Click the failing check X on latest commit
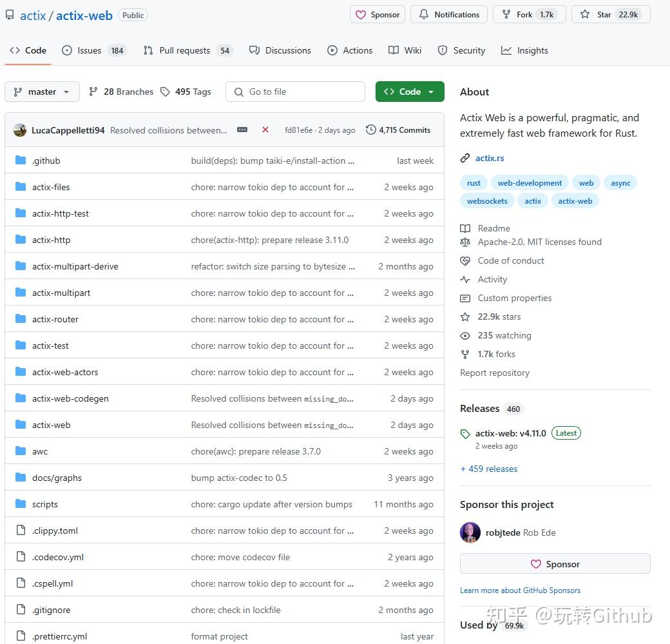Screen dimensions: 670x644 [265, 130]
